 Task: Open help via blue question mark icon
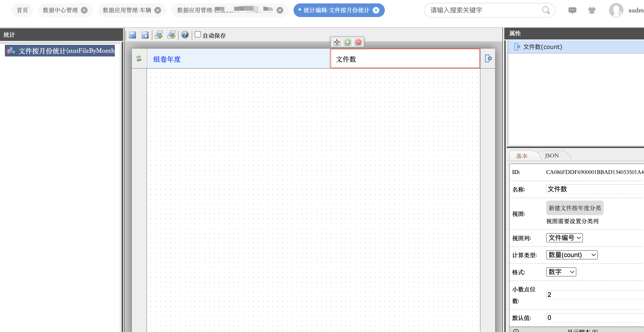coord(185,35)
